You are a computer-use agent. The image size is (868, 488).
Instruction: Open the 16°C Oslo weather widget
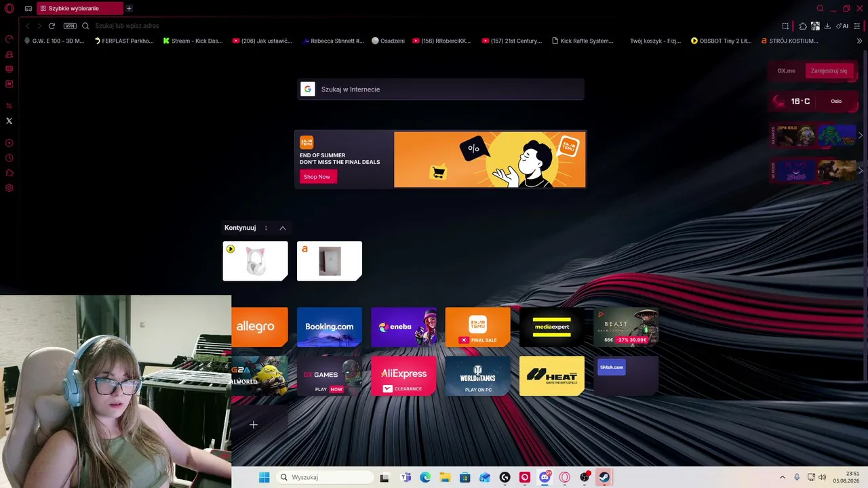pyautogui.click(x=813, y=102)
